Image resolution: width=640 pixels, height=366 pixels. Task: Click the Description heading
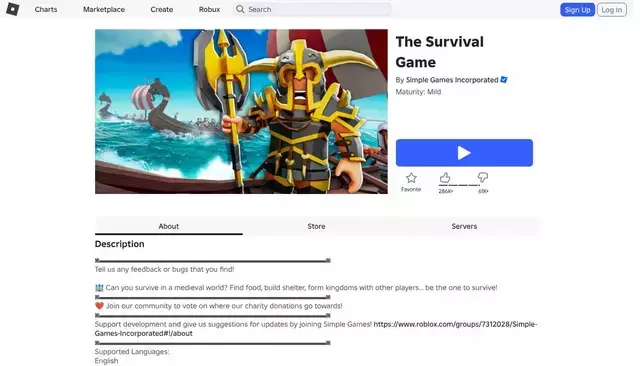[120, 244]
